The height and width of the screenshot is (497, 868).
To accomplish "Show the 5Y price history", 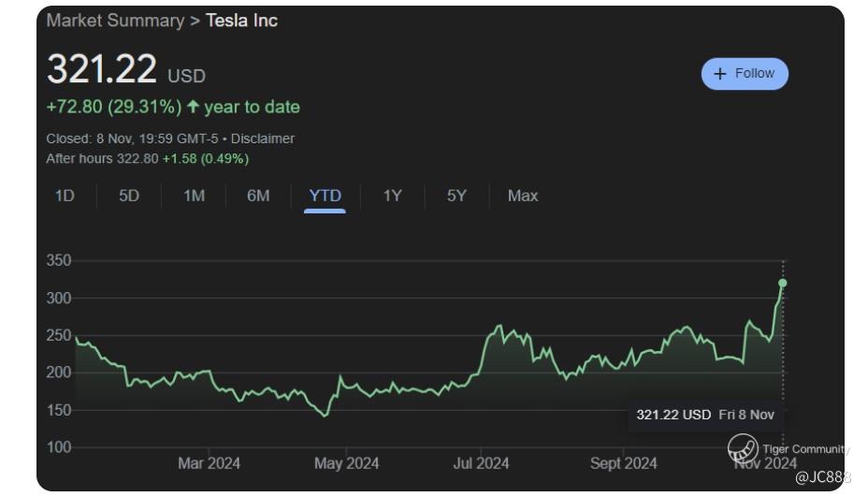I will tap(456, 196).
